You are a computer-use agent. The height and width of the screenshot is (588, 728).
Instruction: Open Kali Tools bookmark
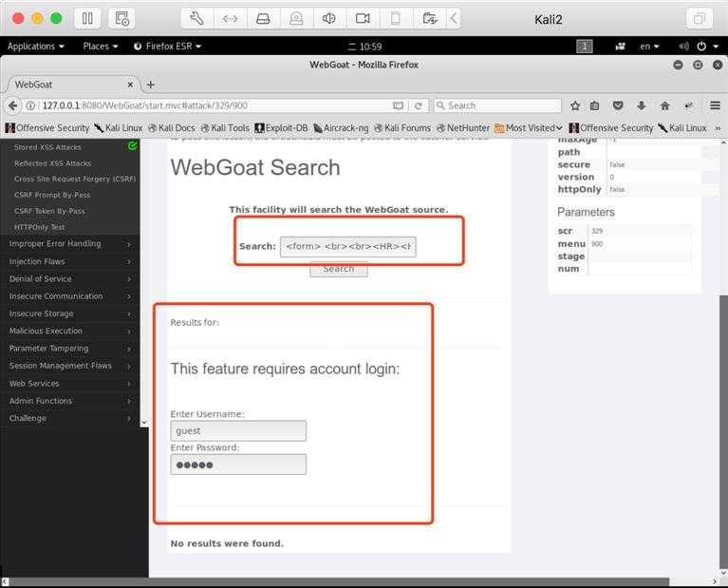[x=225, y=128]
